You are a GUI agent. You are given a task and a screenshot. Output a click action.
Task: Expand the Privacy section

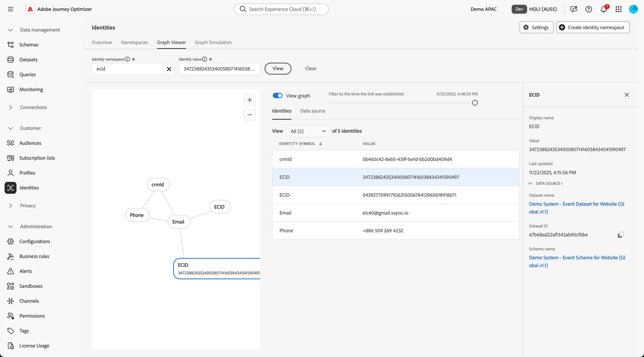(10, 206)
